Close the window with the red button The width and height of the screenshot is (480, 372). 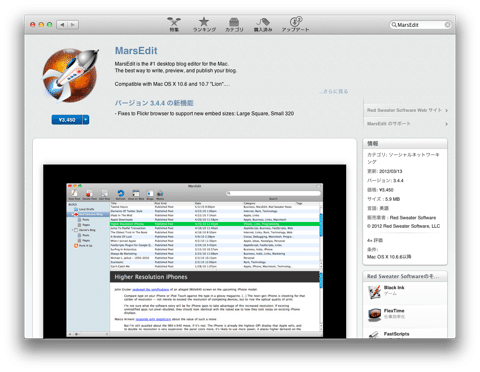[x=33, y=24]
